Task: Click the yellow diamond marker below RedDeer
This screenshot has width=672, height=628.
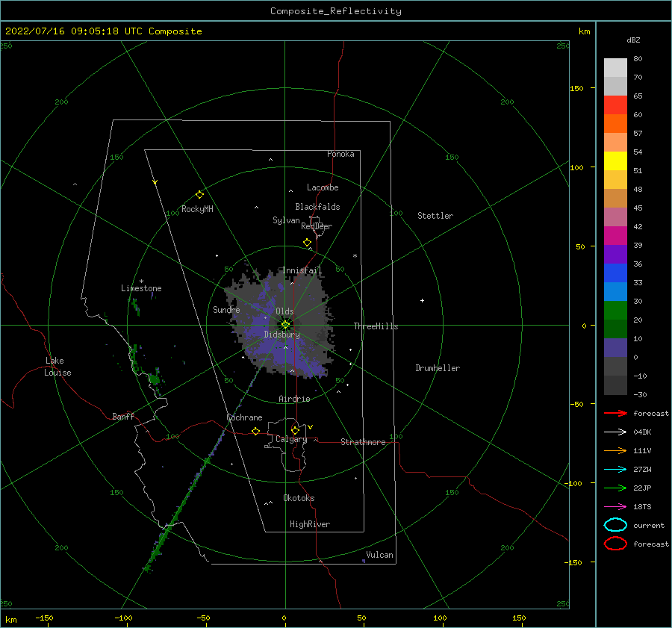Action: coord(307,243)
